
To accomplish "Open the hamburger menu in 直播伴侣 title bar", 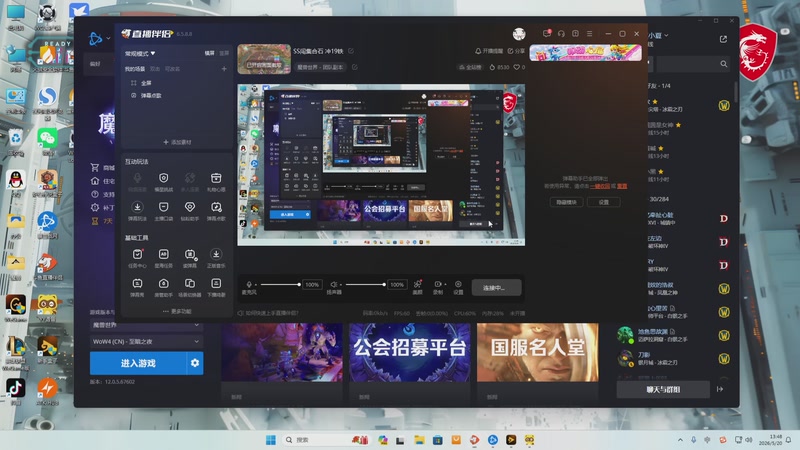I will (x=589, y=34).
